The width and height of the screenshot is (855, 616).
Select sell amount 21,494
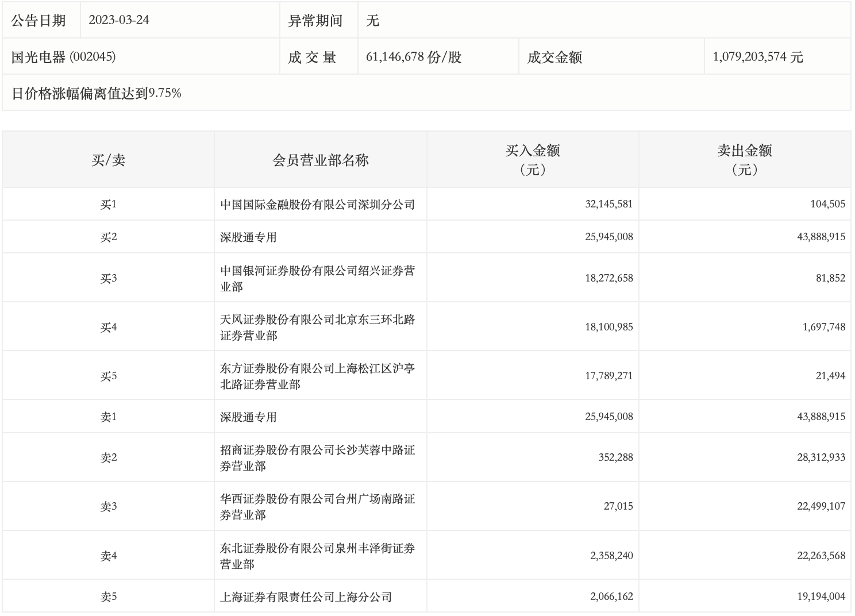click(831, 376)
